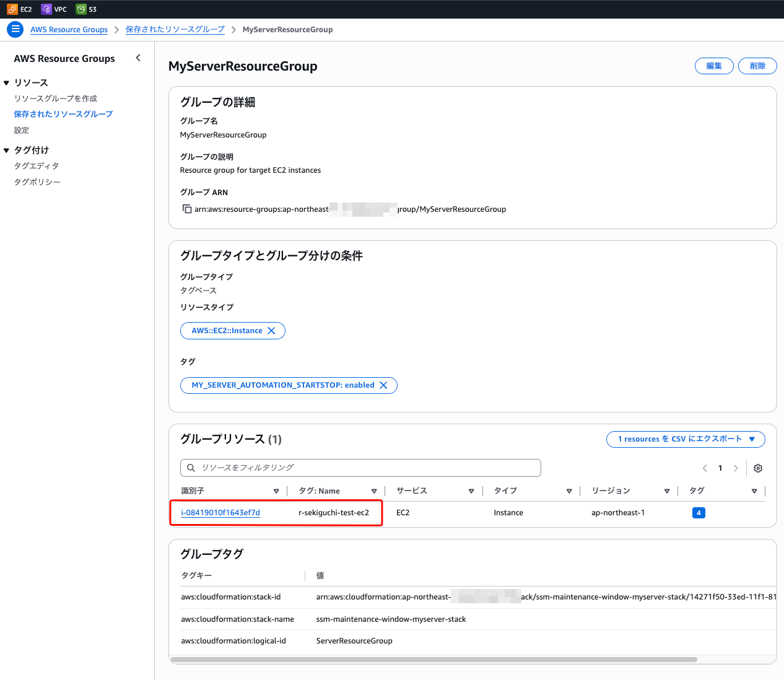
Task: Open タグエディタ in the sidebar
Action: coord(37,166)
